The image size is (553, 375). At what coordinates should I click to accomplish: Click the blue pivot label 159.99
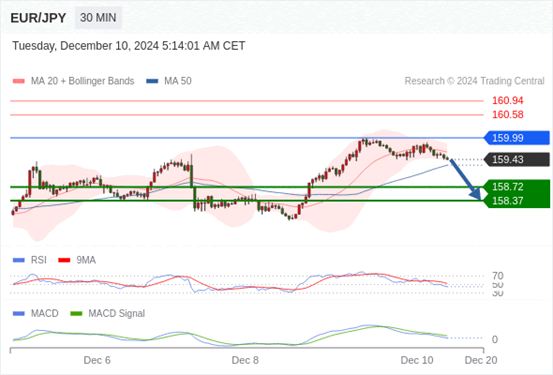pos(517,138)
